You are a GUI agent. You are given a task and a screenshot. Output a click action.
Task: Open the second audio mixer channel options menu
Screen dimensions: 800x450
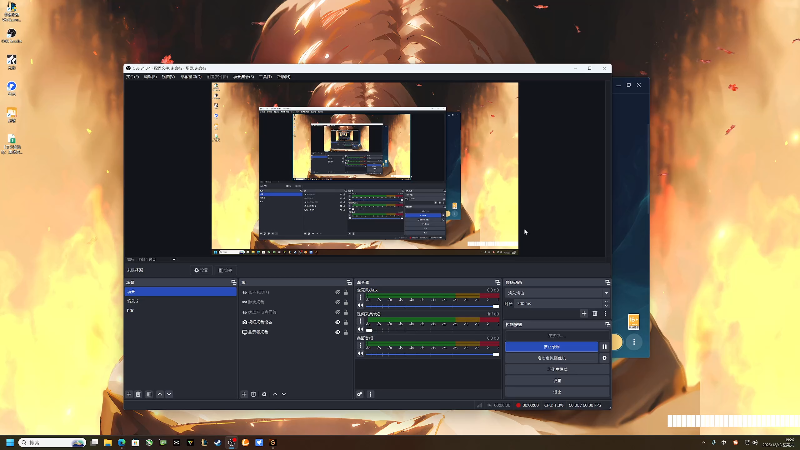click(x=361, y=321)
